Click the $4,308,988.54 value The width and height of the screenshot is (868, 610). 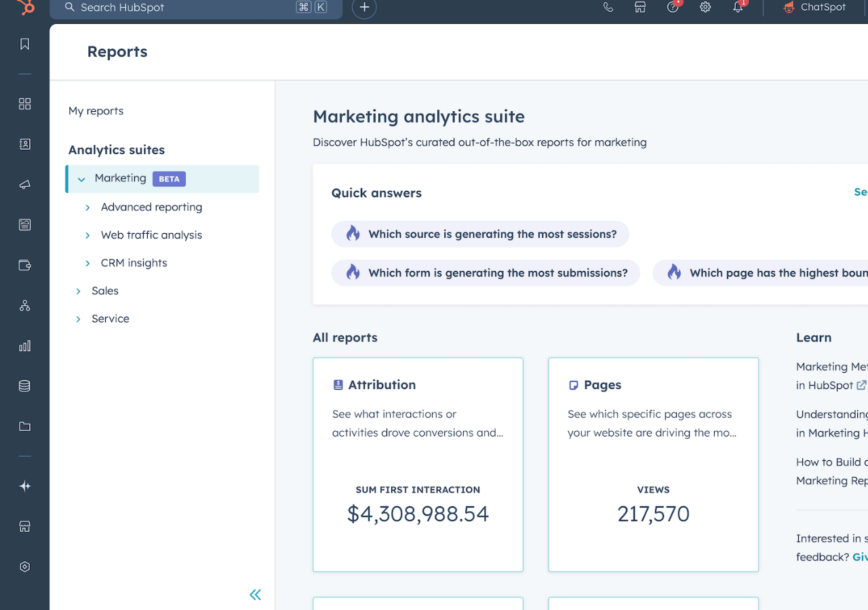pos(418,514)
